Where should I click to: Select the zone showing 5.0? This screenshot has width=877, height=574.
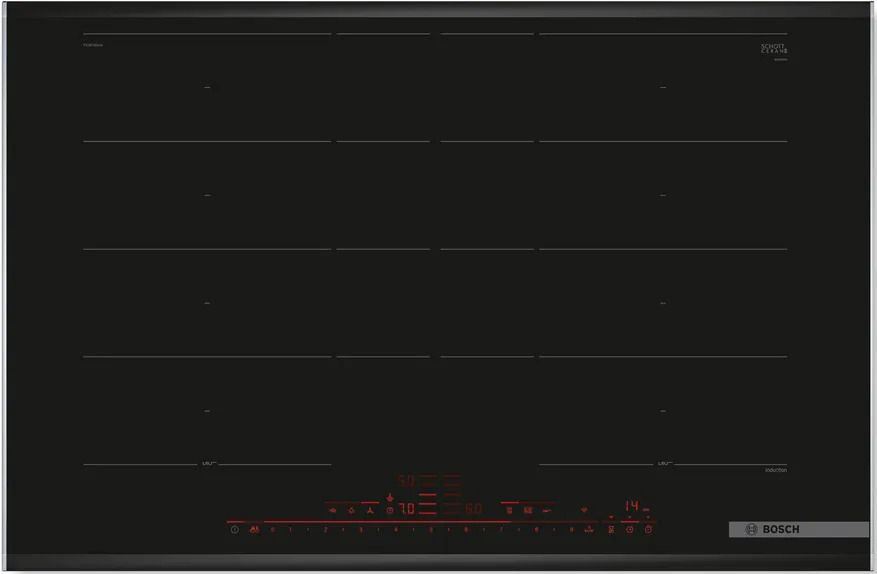(408, 480)
